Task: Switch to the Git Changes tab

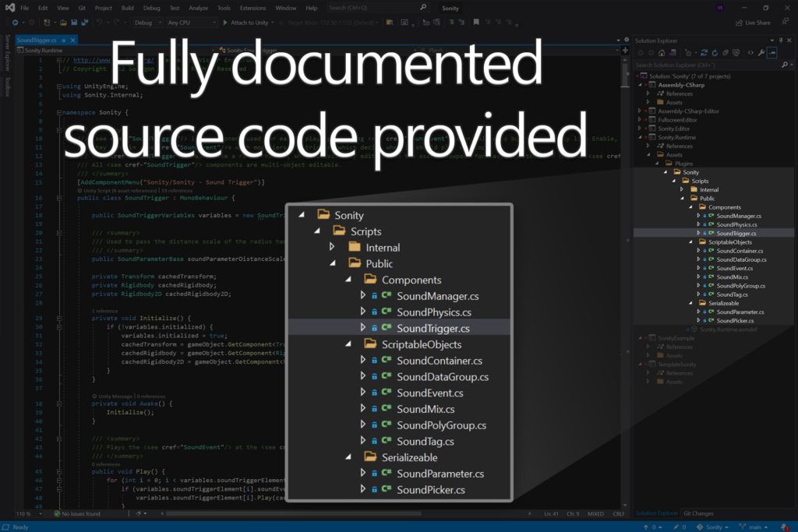Action: [x=698, y=513]
